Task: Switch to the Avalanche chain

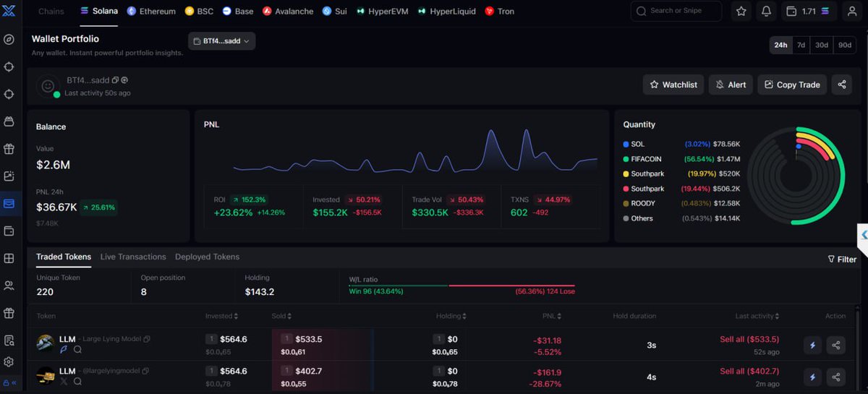Action: tap(288, 12)
